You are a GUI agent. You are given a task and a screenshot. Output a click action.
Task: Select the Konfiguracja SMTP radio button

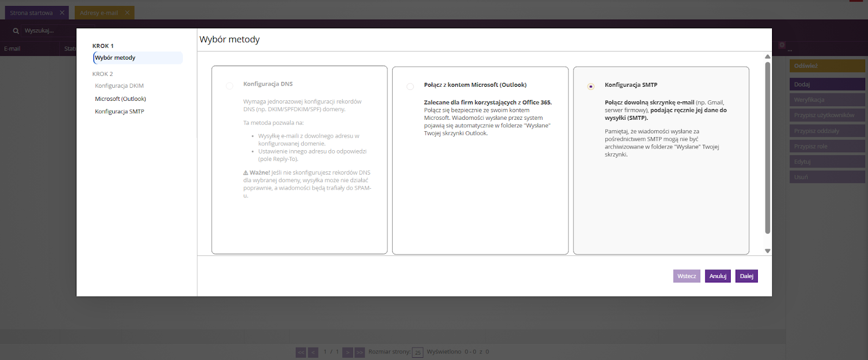pyautogui.click(x=591, y=87)
